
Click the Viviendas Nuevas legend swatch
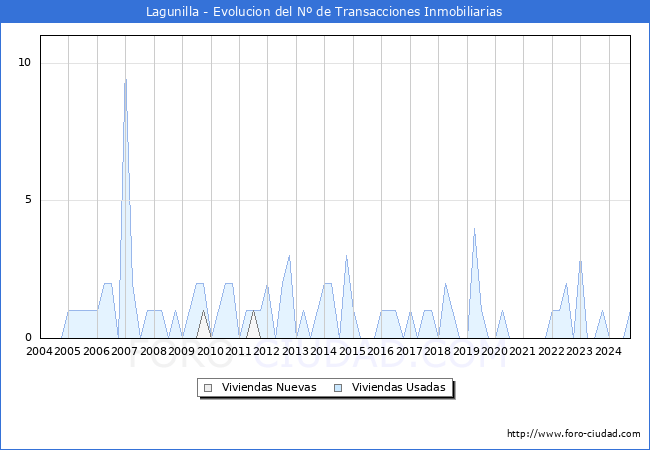208,388
